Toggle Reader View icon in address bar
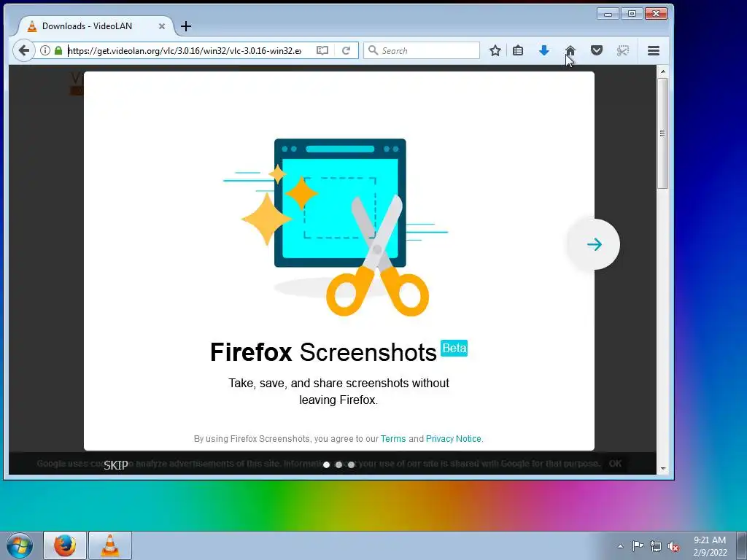 pos(322,50)
